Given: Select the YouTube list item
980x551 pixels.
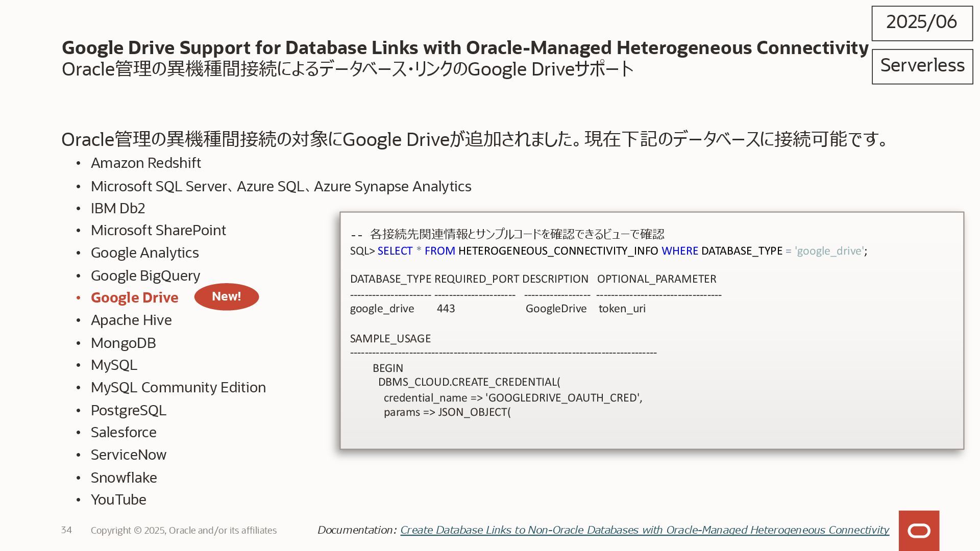Looking at the screenshot, I should pyautogui.click(x=118, y=499).
